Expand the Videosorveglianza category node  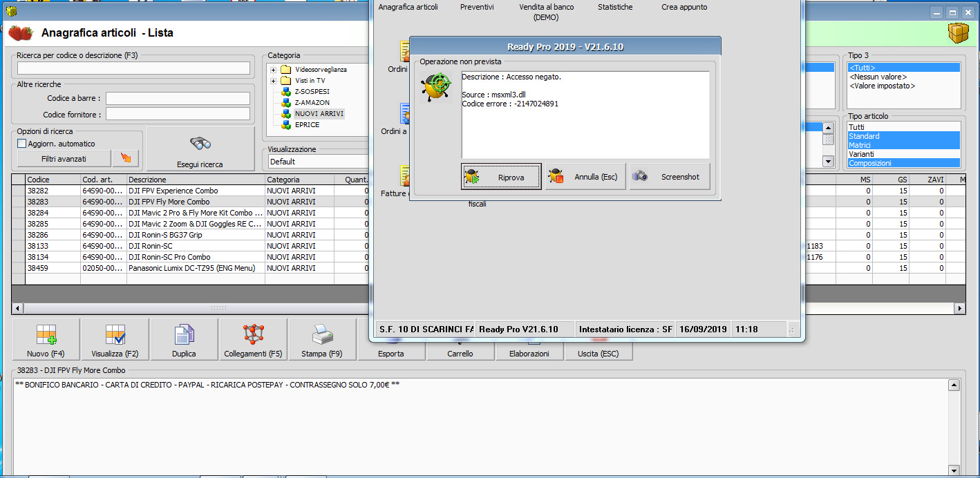(x=274, y=70)
